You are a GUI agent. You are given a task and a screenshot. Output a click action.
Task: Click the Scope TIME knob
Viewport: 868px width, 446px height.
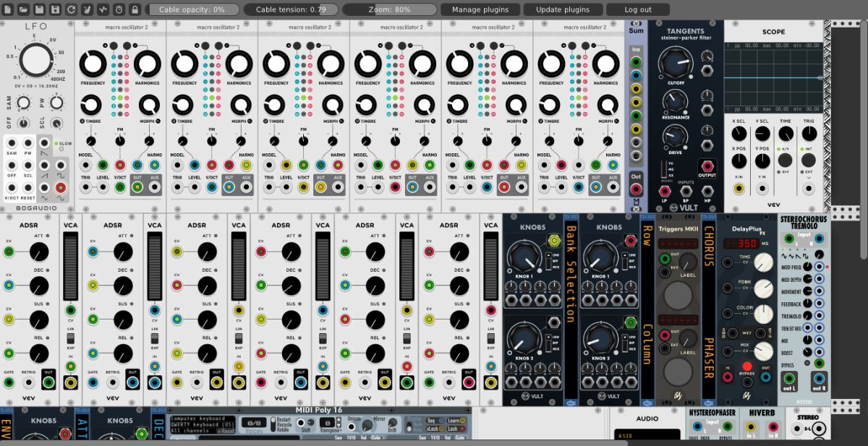point(785,134)
